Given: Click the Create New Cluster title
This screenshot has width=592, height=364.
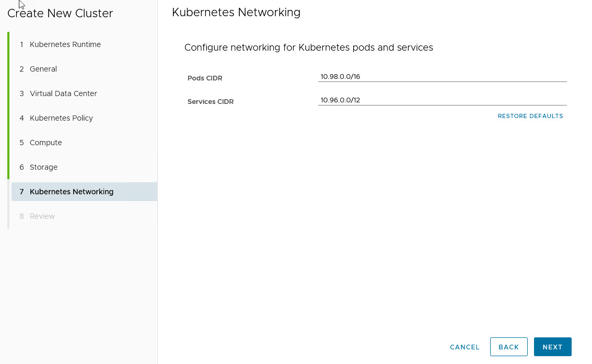Looking at the screenshot, I should click(60, 14).
